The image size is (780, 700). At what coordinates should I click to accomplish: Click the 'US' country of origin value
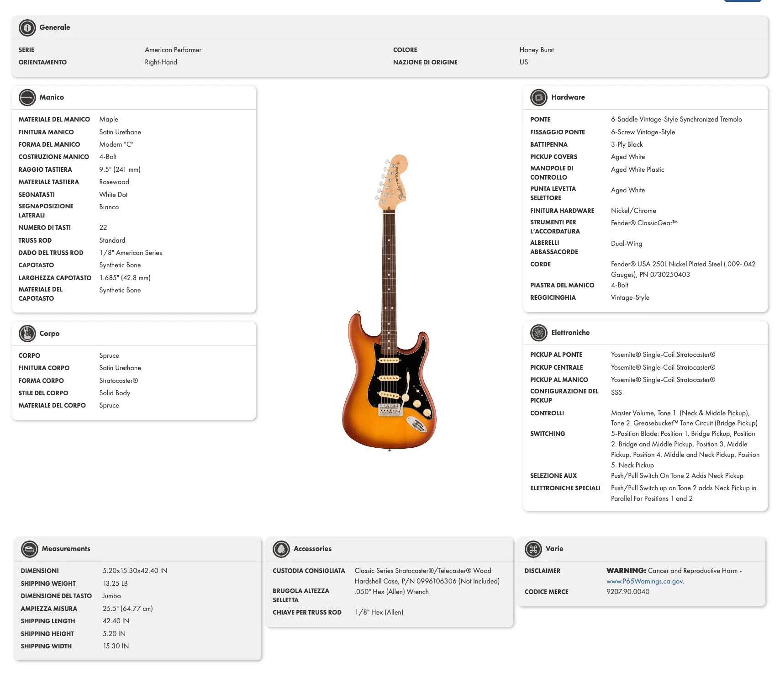tap(524, 62)
